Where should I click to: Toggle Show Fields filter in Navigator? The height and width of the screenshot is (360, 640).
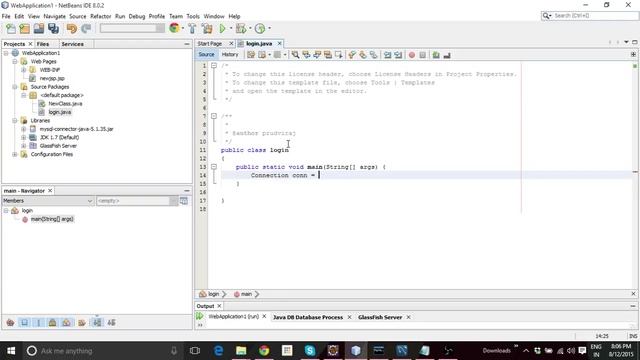click(24, 322)
